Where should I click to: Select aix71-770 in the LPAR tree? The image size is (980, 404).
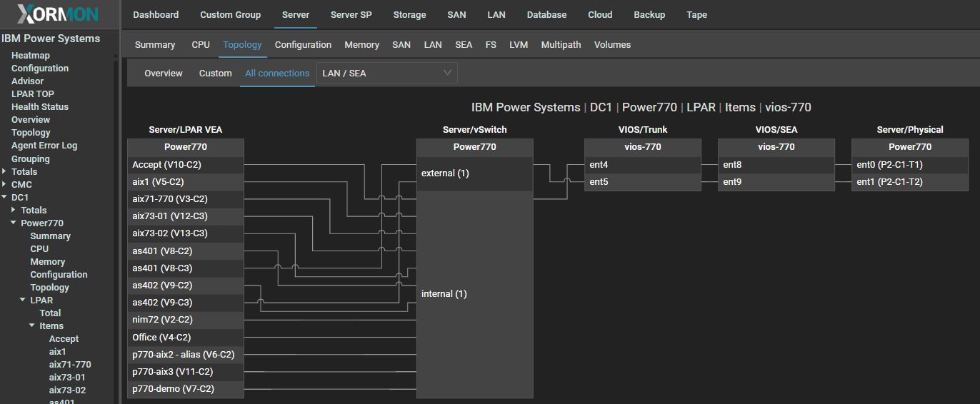(70, 364)
